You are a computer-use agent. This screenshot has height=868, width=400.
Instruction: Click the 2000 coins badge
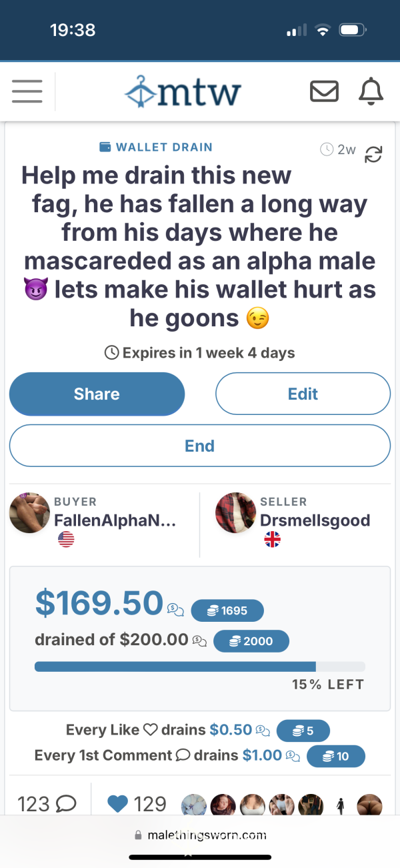click(251, 641)
